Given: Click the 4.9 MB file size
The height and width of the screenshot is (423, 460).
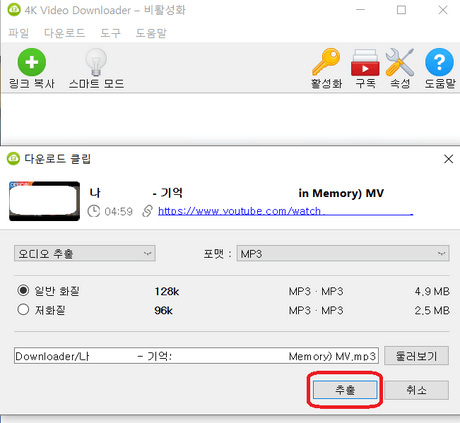Looking at the screenshot, I should 432,292.
